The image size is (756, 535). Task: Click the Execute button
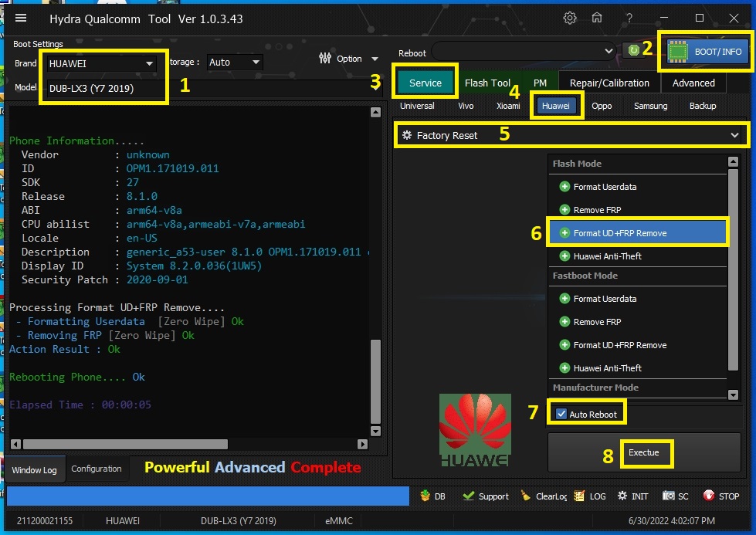[x=644, y=452]
